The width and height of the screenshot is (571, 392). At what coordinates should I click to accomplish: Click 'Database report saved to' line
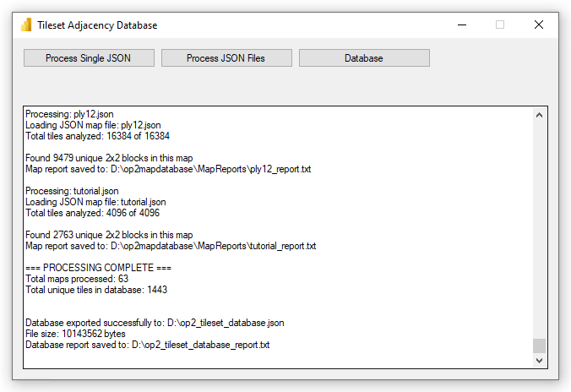pyautogui.click(x=148, y=345)
